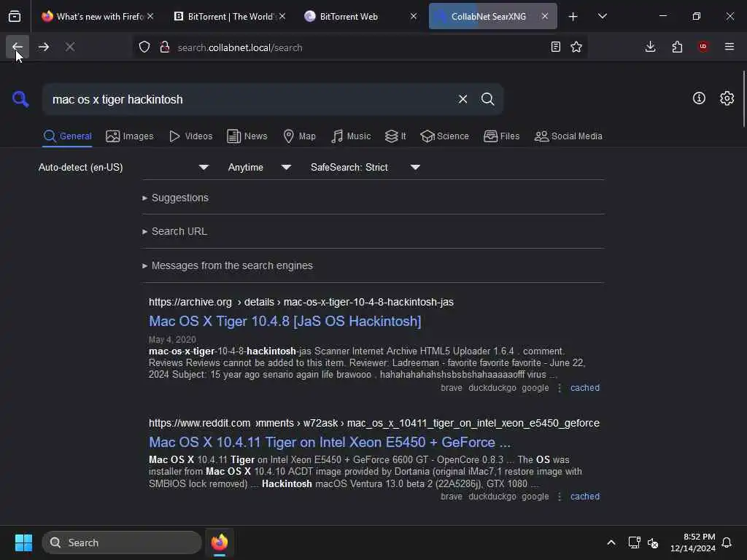Viewport: 747px width, 560px height.
Task: Select the Images search category
Action: pos(130,136)
